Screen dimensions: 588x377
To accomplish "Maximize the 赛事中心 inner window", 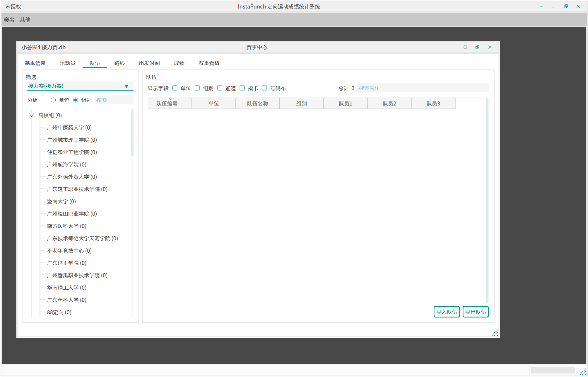I will coord(465,47).
